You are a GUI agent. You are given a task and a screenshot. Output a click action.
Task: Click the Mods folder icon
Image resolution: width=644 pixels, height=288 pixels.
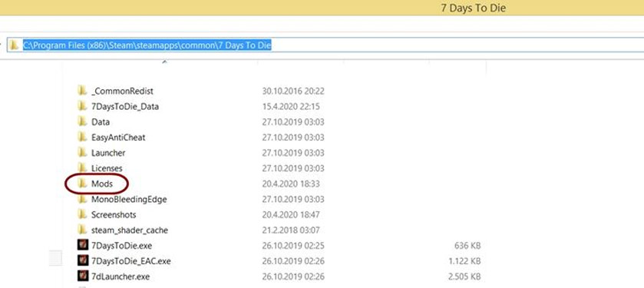click(x=83, y=184)
